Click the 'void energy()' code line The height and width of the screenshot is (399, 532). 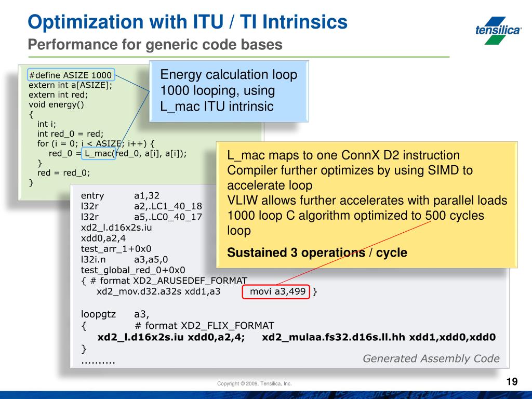pyautogui.click(x=56, y=104)
